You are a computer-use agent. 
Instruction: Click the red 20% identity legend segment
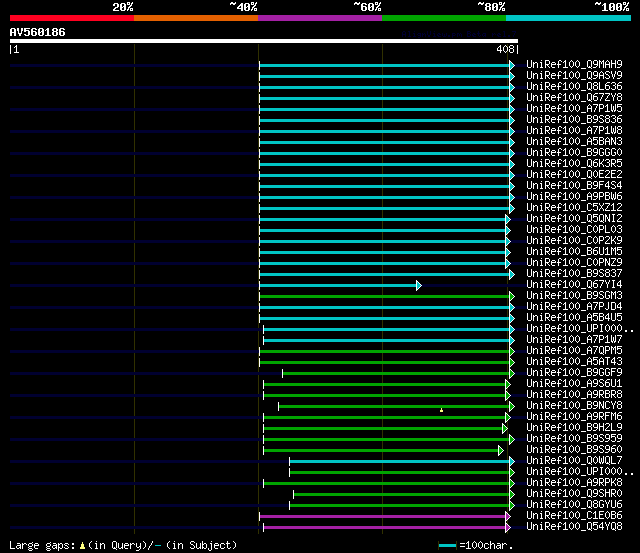click(72, 18)
